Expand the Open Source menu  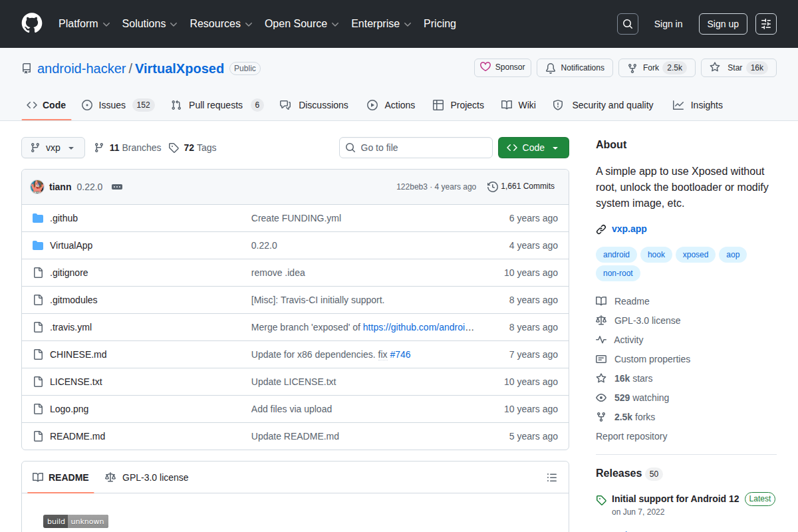coord(302,24)
